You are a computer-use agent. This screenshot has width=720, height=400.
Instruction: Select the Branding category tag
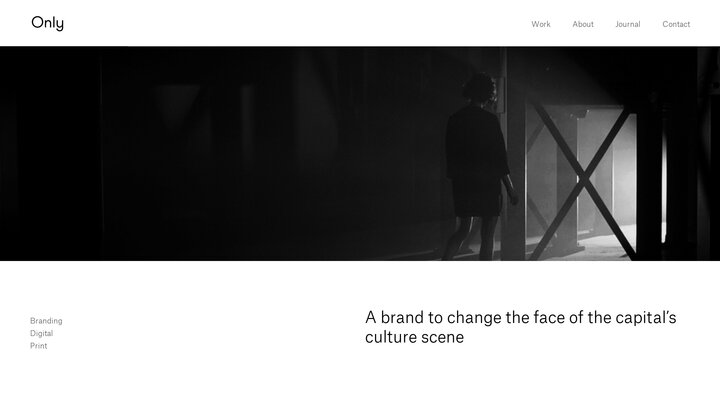(x=46, y=321)
